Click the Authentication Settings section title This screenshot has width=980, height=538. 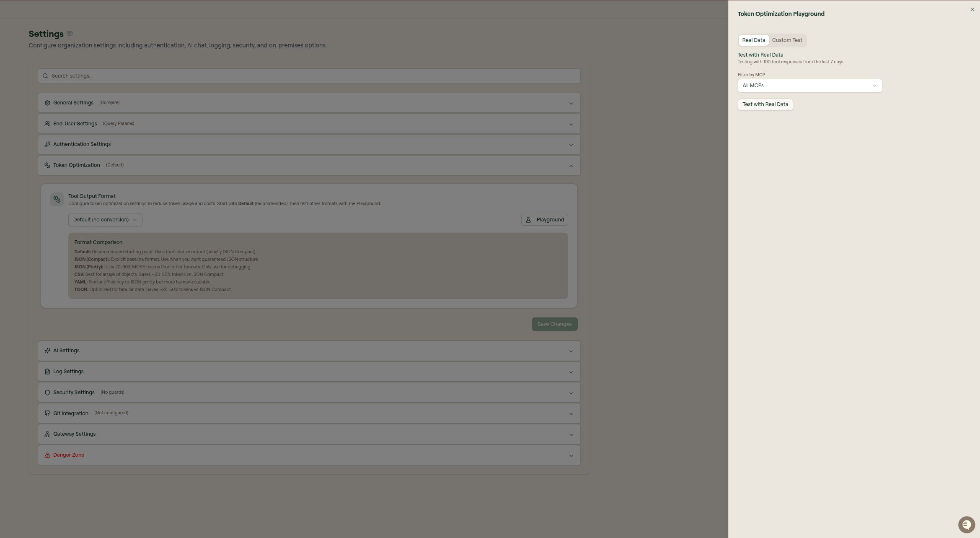tap(82, 144)
